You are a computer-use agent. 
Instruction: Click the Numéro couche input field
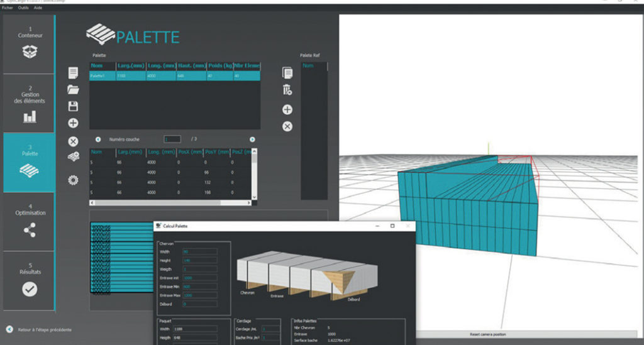pyautogui.click(x=172, y=139)
